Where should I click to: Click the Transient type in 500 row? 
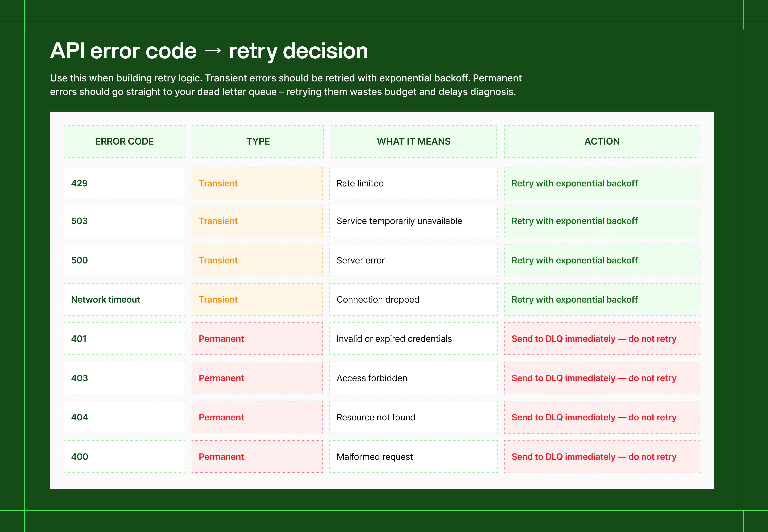pyautogui.click(x=257, y=260)
